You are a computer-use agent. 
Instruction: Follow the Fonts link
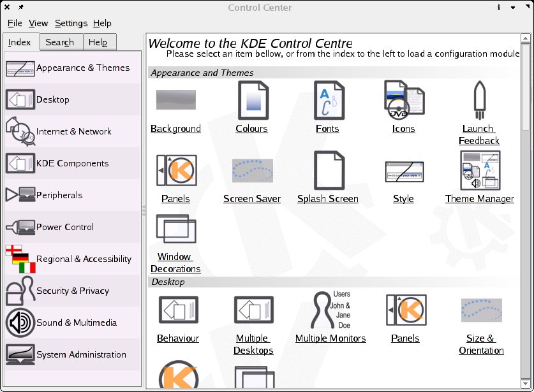(x=327, y=129)
